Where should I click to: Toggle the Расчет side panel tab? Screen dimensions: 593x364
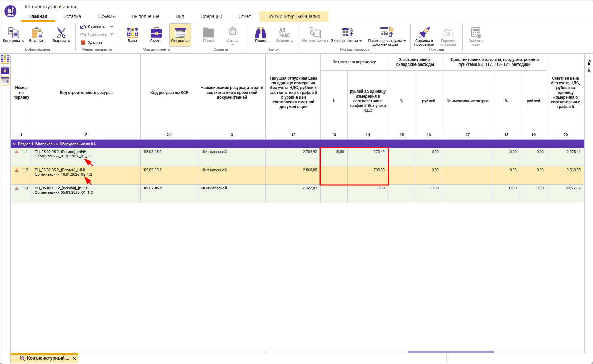click(589, 66)
